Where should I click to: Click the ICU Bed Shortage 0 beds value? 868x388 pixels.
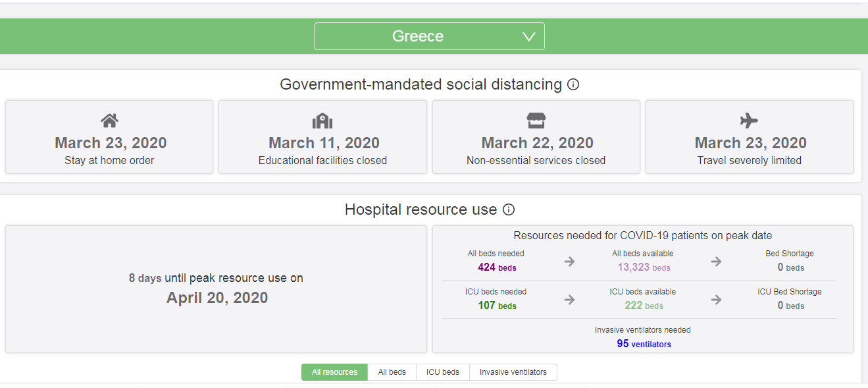(x=790, y=306)
